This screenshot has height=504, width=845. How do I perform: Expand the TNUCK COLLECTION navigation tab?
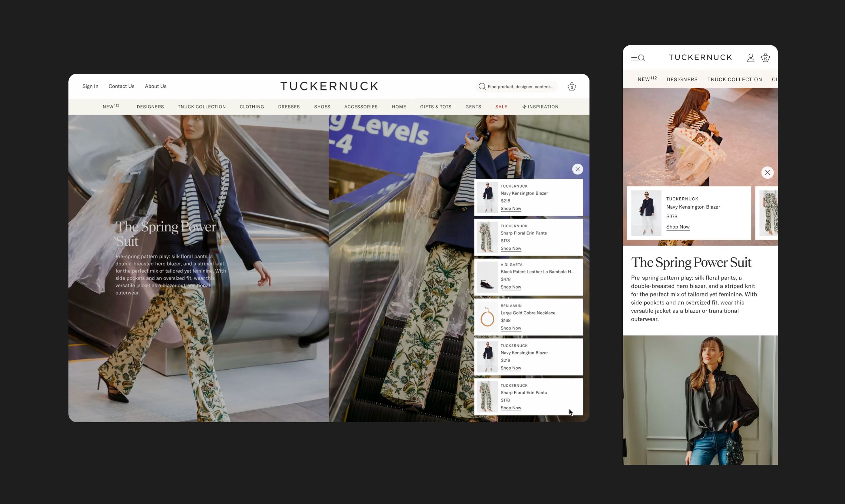pos(202,107)
